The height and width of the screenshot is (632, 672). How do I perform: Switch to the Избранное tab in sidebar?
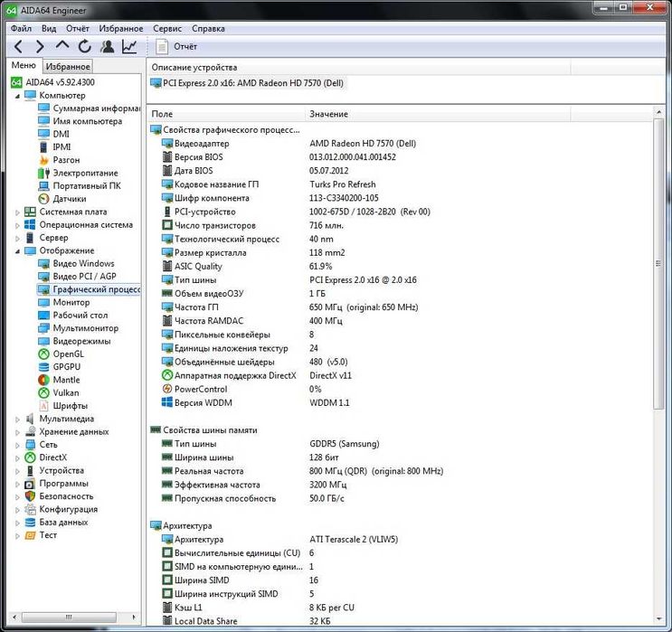pyautogui.click(x=68, y=66)
